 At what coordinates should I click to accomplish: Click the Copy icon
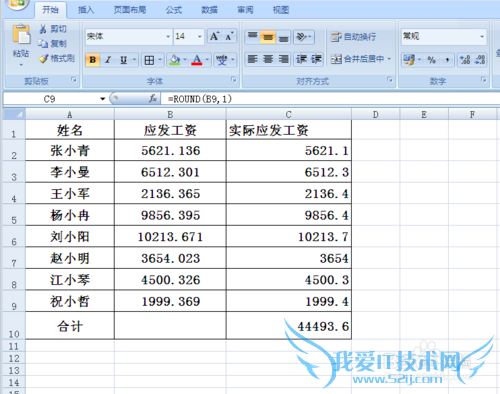(x=43, y=43)
